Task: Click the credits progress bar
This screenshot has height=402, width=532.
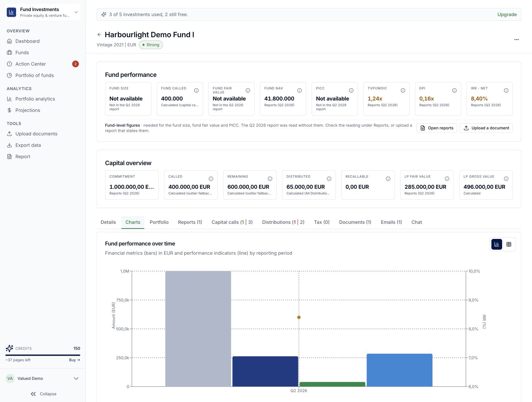Action: (43, 355)
